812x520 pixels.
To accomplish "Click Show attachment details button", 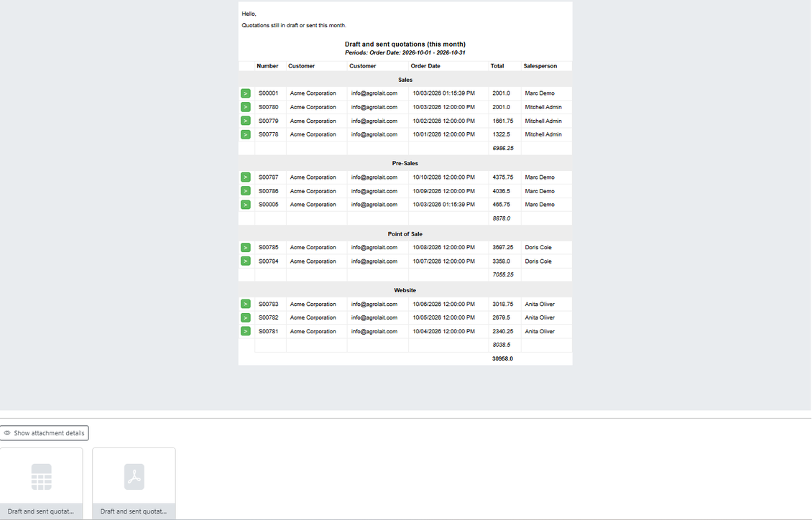I will [x=45, y=433].
